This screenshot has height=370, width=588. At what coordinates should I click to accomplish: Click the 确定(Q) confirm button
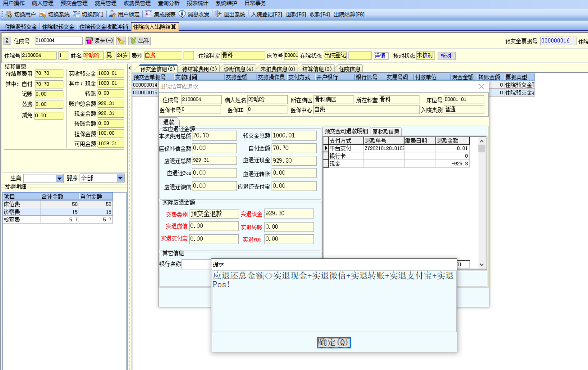[x=334, y=342]
